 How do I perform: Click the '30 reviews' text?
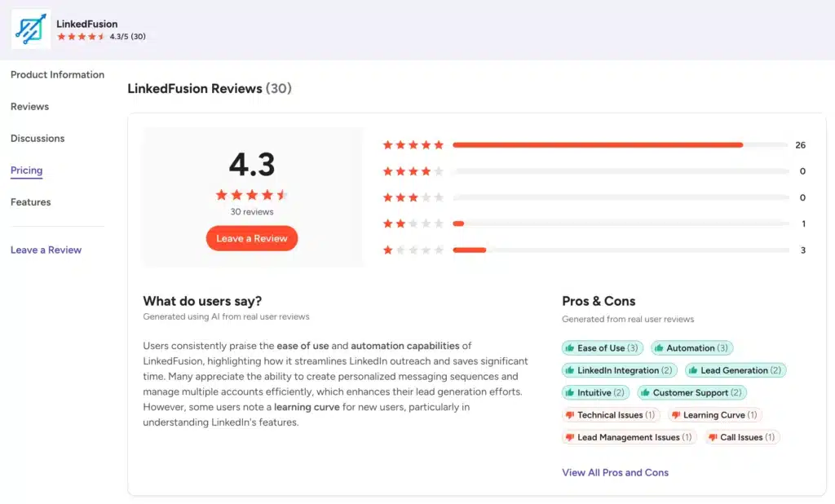252,211
